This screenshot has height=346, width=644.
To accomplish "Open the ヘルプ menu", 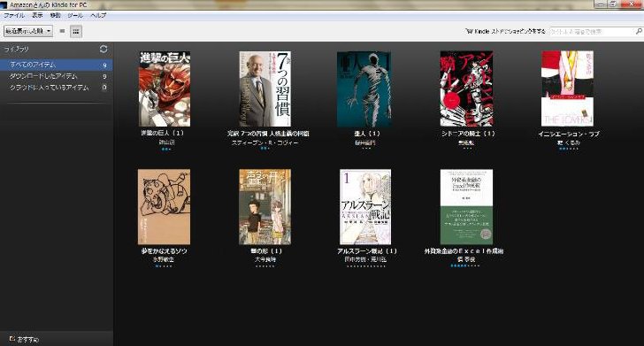I will tap(98, 15).
